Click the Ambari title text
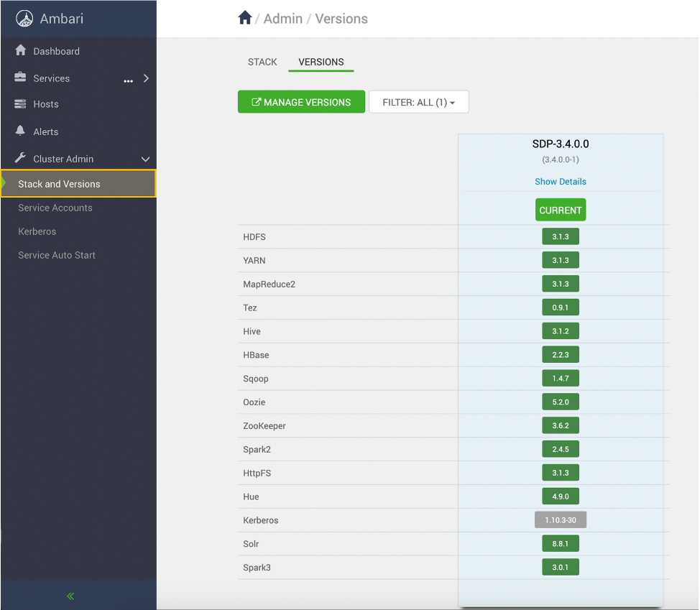This screenshot has height=610, width=700. [x=62, y=19]
